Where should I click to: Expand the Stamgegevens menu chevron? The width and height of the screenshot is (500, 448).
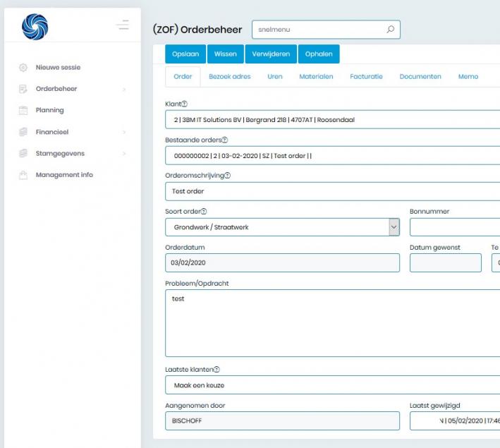tap(124, 154)
